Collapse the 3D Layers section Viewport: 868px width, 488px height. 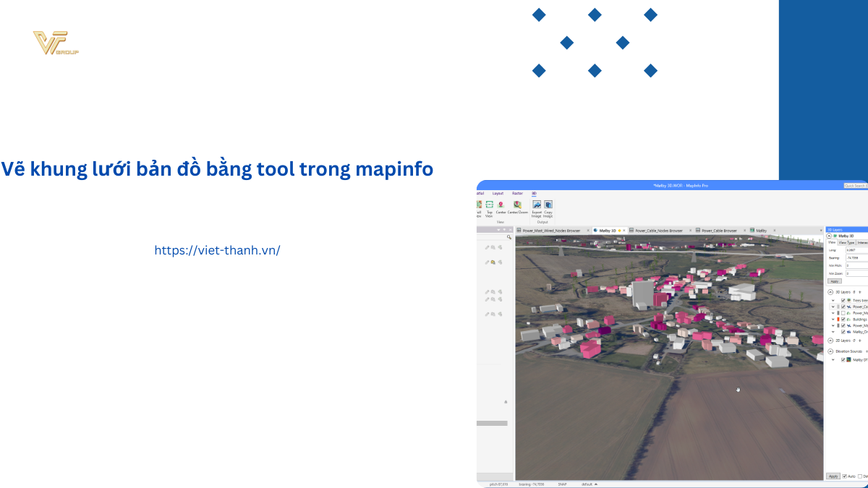830,292
